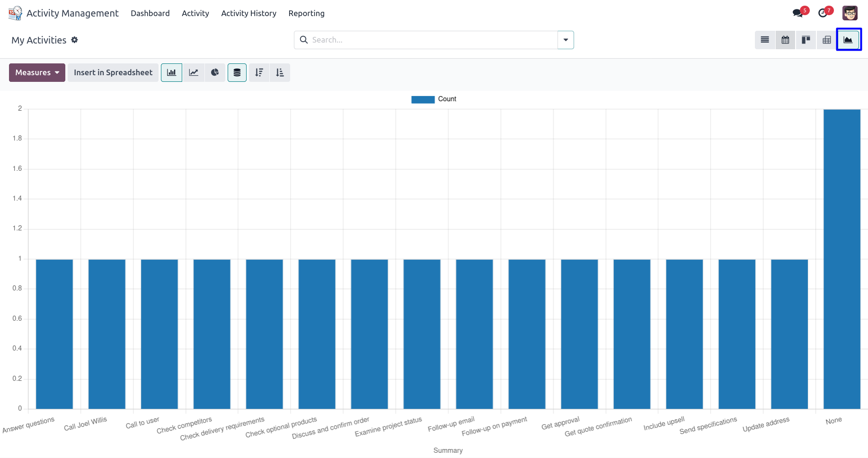
Task: Open the Activity History menu
Action: tap(248, 13)
